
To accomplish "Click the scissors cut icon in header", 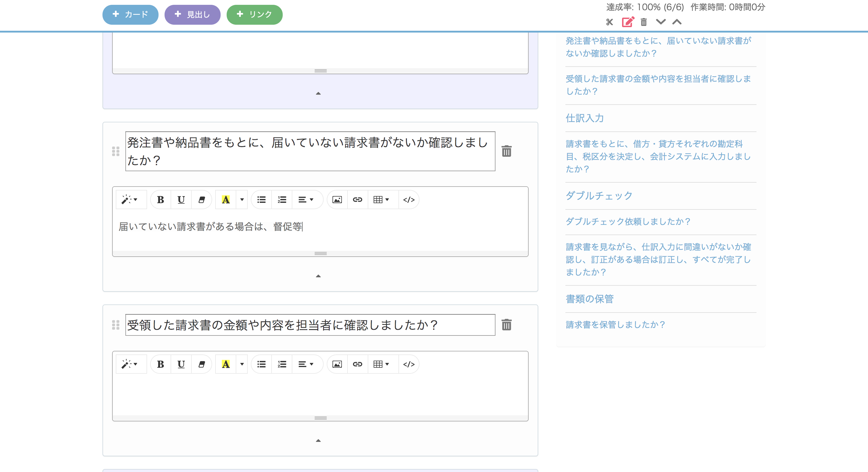I will [x=609, y=22].
